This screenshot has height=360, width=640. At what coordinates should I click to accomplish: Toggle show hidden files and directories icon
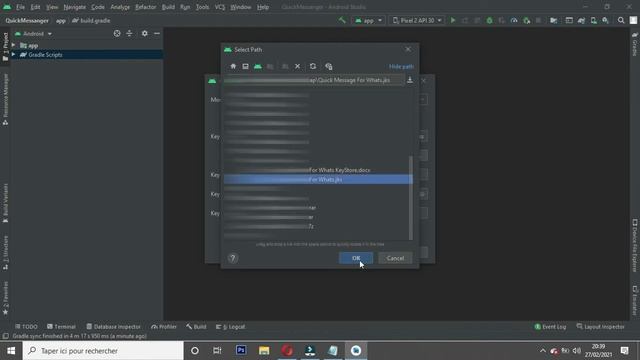[329, 66]
